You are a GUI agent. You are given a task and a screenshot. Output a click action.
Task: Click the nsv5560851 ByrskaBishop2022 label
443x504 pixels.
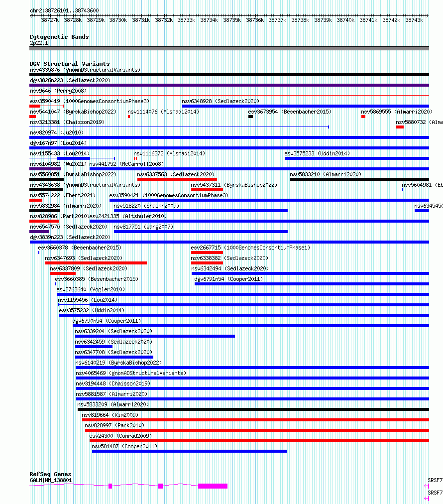pyautogui.click(x=73, y=174)
